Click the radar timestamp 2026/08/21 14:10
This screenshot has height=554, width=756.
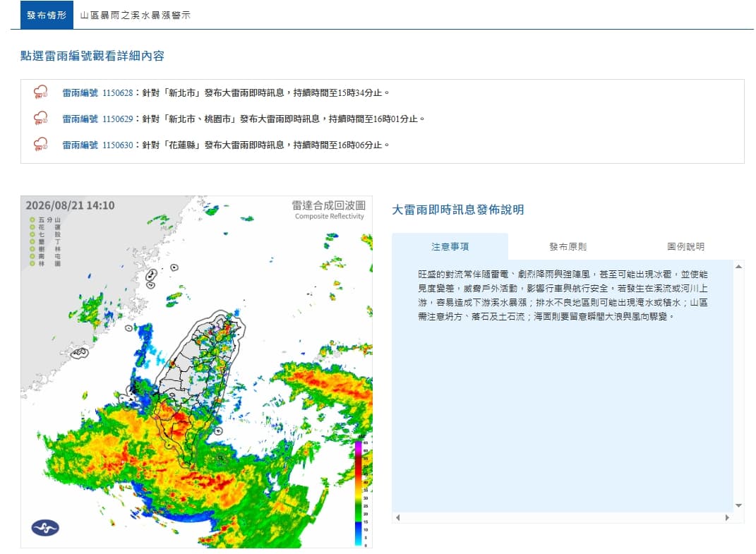click(x=70, y=205)
